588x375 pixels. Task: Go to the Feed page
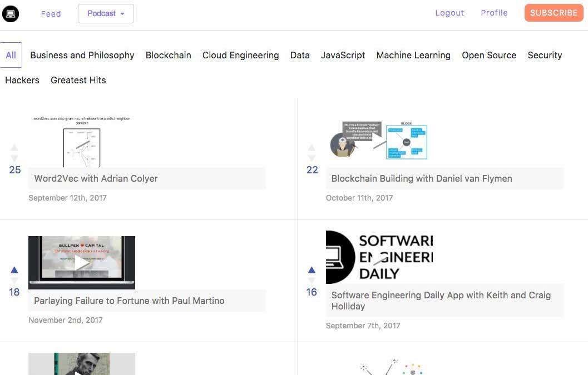51,14
